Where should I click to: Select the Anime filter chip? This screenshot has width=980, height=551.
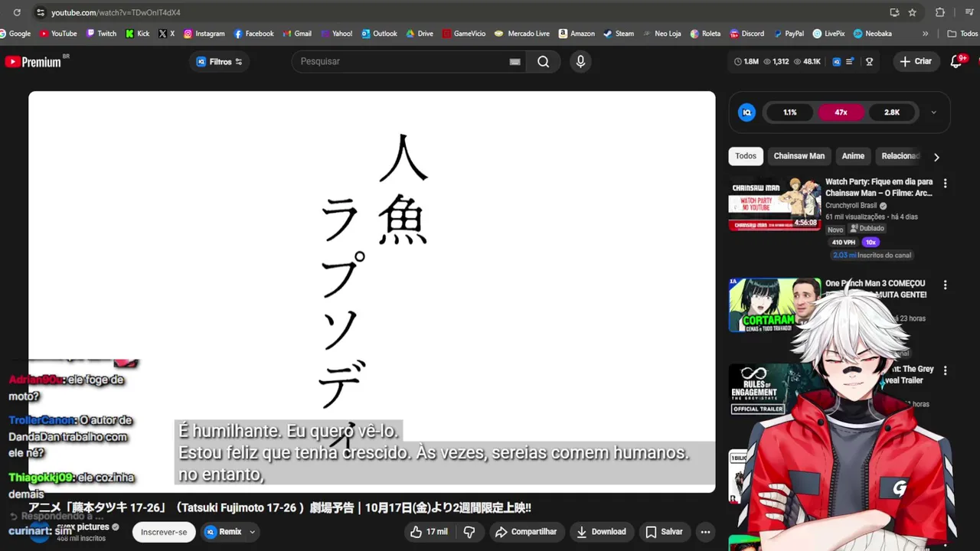853,156
